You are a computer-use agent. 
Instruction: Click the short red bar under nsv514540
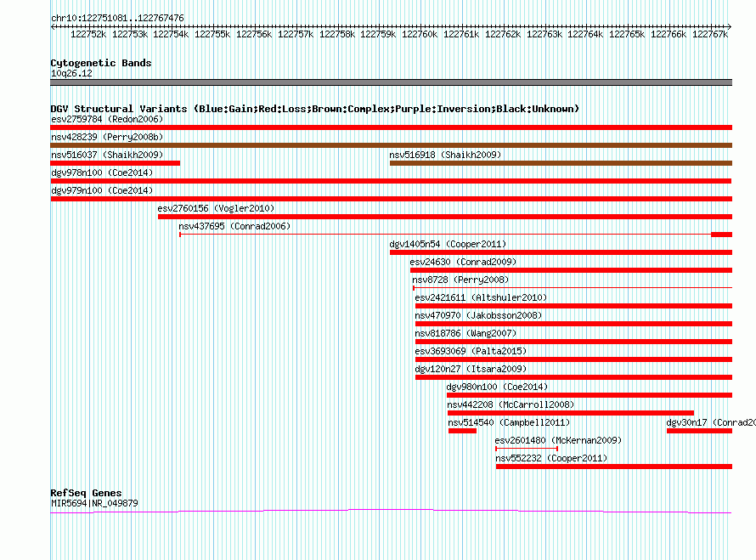[x=462, y=431]
